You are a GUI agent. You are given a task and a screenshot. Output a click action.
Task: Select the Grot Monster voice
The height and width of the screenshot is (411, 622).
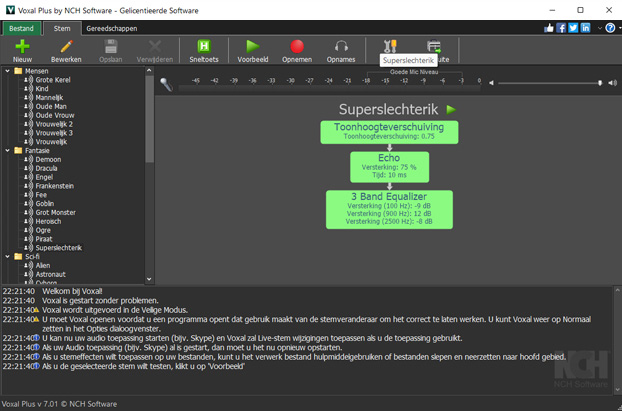pos(55,212)
